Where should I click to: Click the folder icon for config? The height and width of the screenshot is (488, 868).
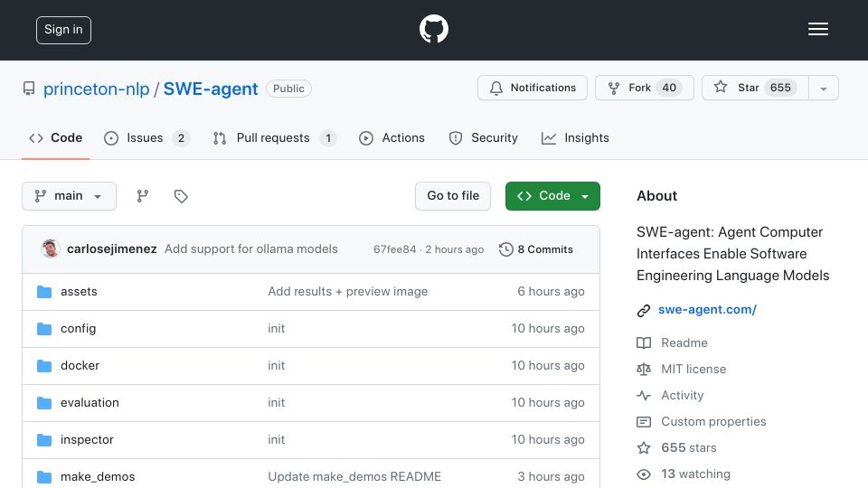click(x=44, y=329)
